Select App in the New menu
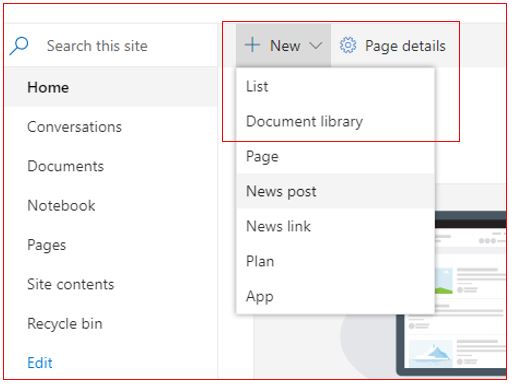This screenshot has height=386, width=515. (x=335, y=296)
